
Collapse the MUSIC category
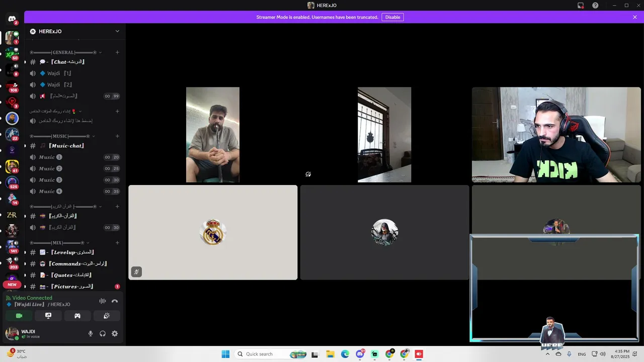pos(62,136)
